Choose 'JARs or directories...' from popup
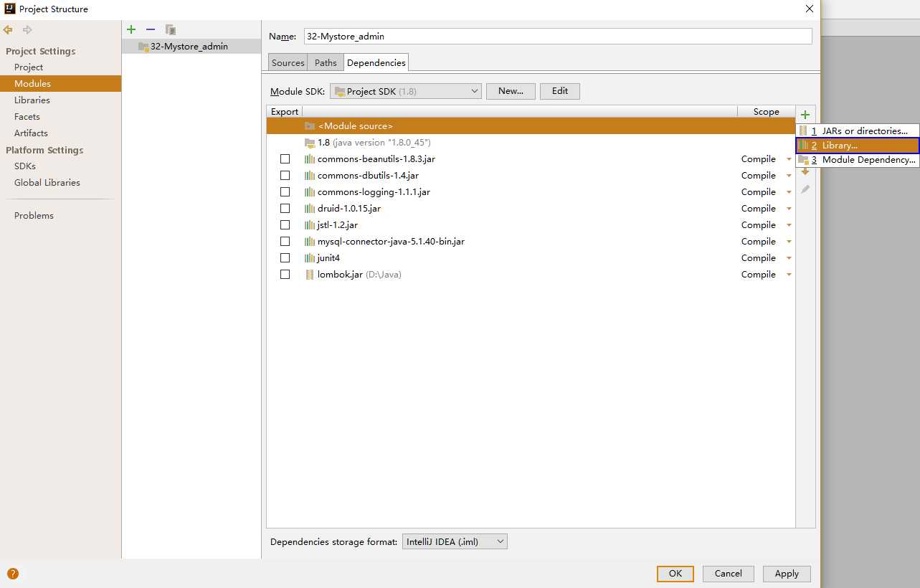920x588 pixels. pos(857,131)
